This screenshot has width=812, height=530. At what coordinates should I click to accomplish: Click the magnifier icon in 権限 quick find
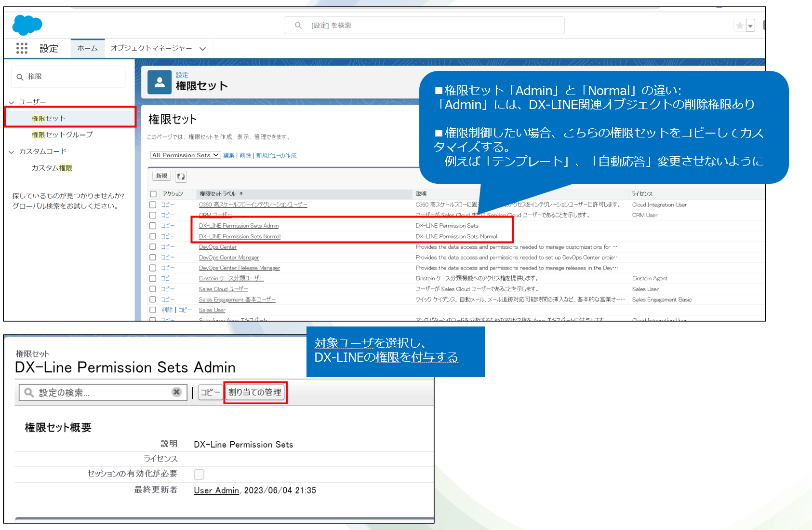click(x=20, y=77)
